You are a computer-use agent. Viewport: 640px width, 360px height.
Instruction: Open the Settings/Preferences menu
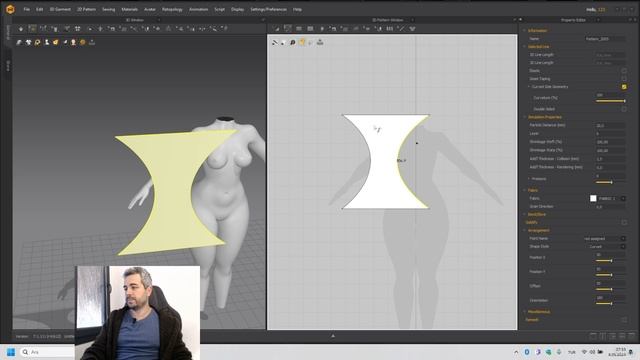268,9
